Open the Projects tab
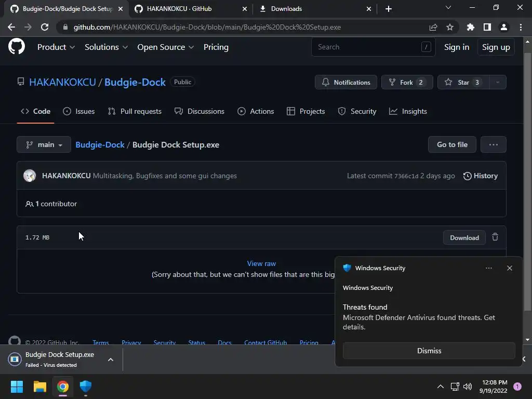 pyautogui.click(x=305, y=111)
